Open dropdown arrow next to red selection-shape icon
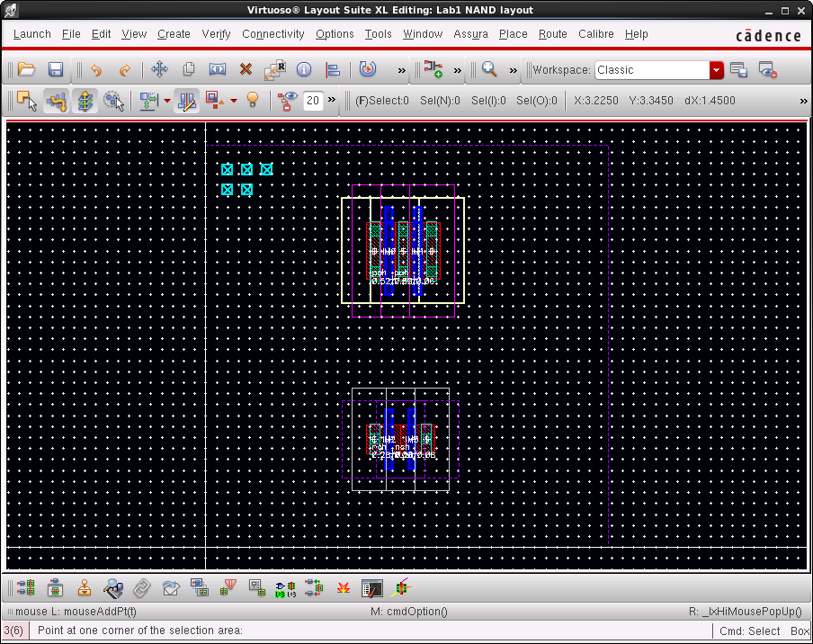Image resolution: width=813 pixels, height=644 pixels. 234,101
